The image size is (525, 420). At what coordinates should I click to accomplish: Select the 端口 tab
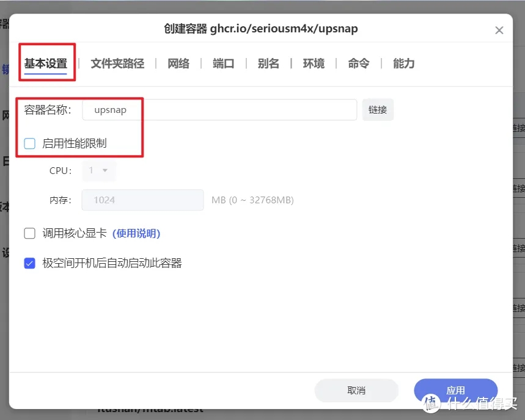(223, 63)
